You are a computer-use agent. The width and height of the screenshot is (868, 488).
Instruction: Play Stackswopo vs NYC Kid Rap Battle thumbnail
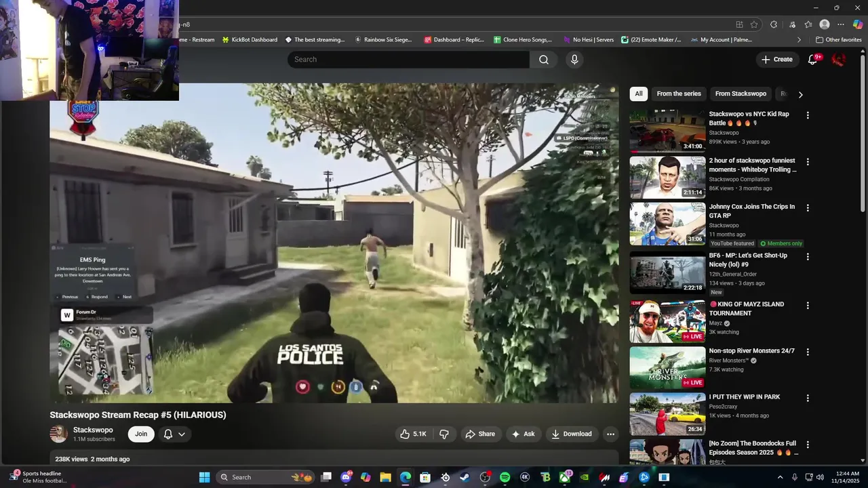click(667, 130)
